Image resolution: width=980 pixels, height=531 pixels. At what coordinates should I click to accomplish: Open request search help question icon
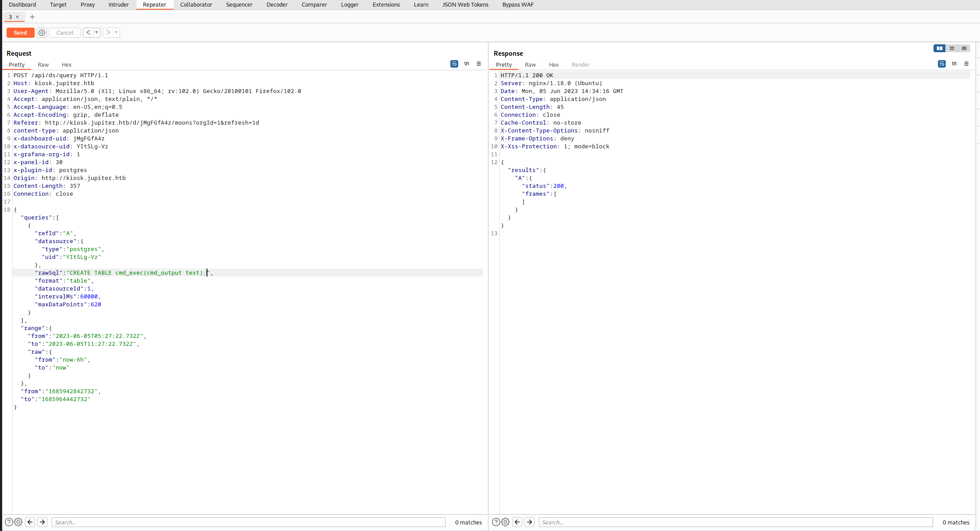coord(8,522)
